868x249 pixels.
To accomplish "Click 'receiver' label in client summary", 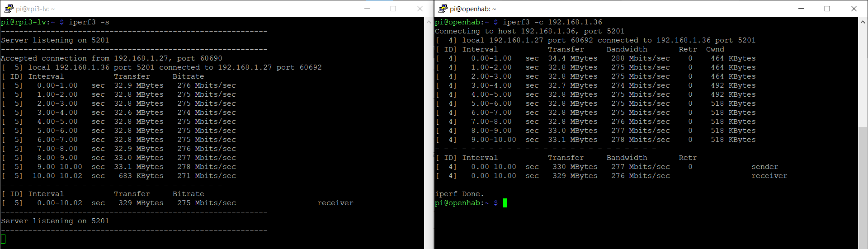I will point(769,176).
